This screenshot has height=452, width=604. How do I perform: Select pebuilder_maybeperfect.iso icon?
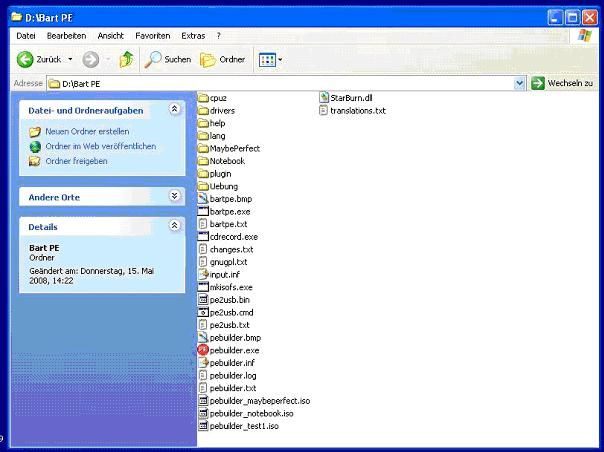[203, 400]
